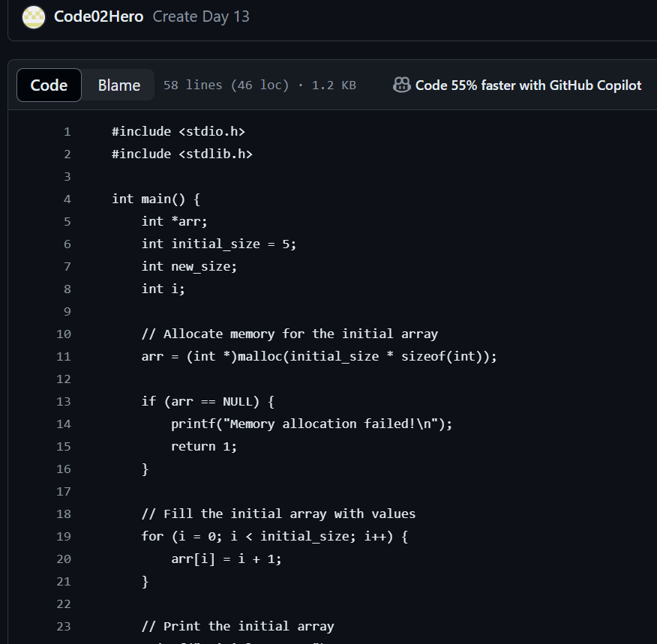The height and width of the screenshot is (644, 657).
Task: Select line number 6
Action: click(x=67, y=244)
